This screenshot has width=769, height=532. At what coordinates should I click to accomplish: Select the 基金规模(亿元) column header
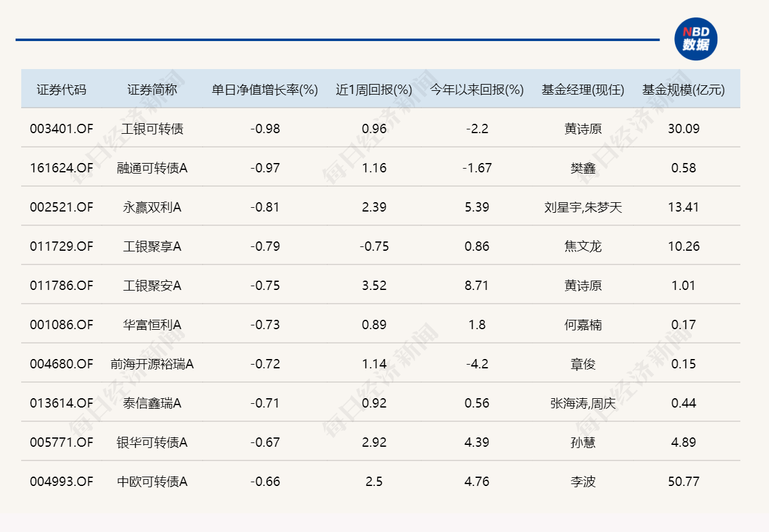point(684,90)
